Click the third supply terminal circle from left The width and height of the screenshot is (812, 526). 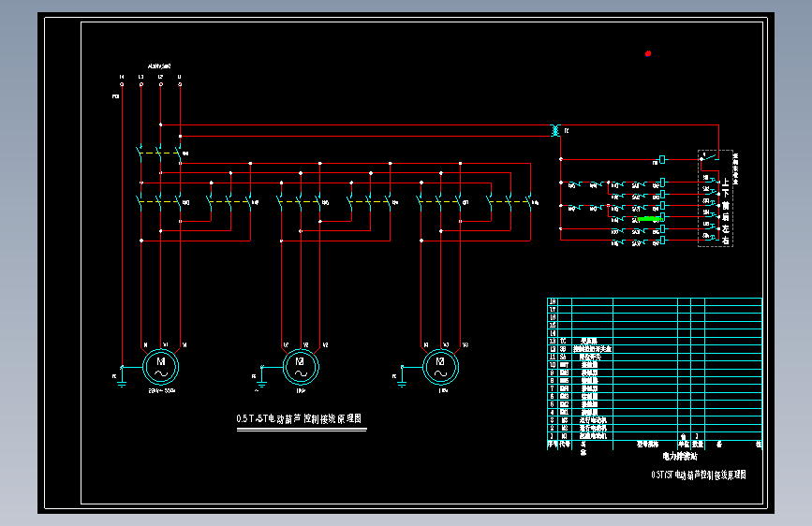click(x=160, y=84)
